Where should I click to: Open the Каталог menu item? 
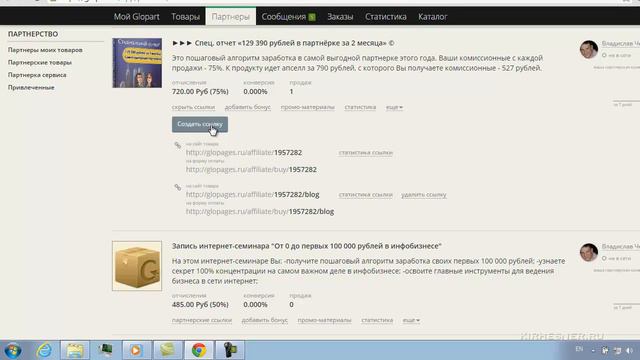click(x=433, y=17)
